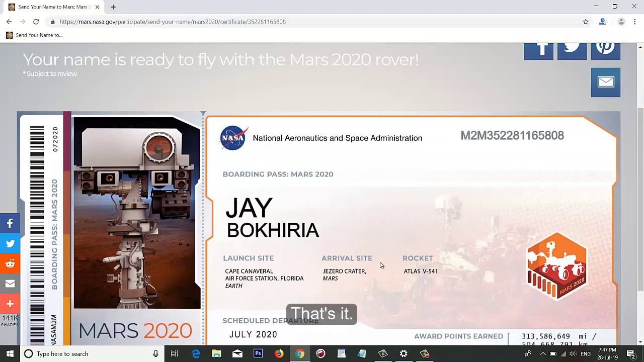Click the CAPE CANAVERAL launch site text
Viewport: 644px width, 362px height.
249,271
